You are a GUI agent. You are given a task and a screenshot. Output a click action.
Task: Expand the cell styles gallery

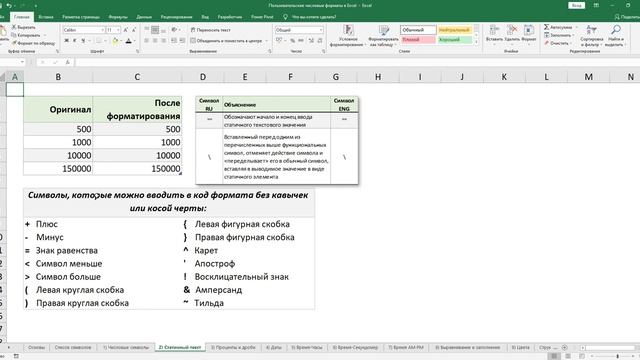coord(476,42)
